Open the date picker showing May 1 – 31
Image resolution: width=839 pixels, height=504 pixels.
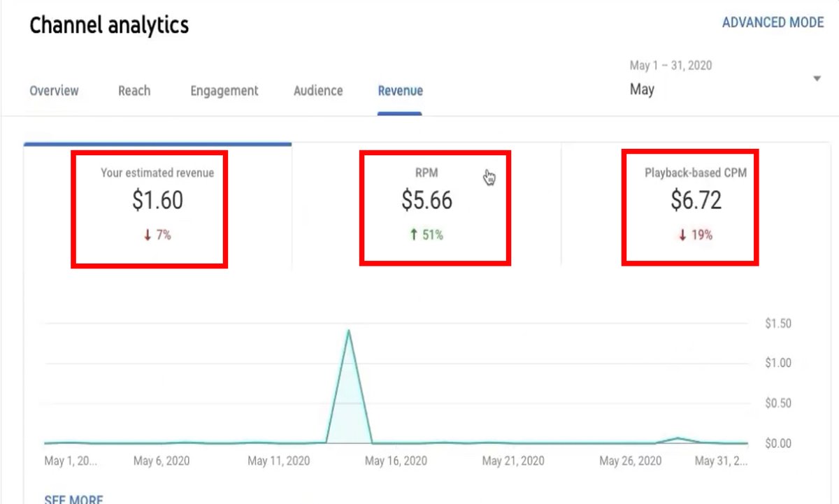pyautogui.click(x=670, y=65)
